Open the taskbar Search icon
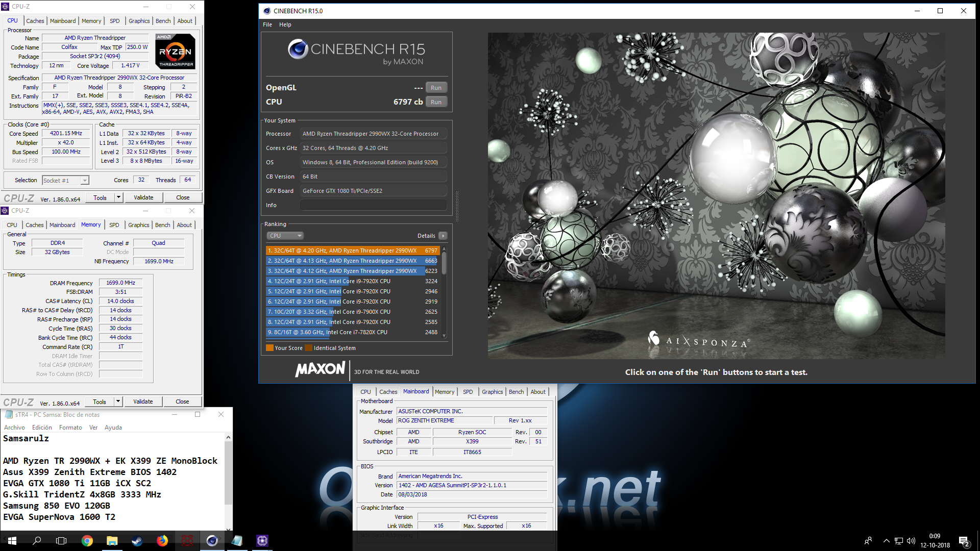980x551 pixels. (37, 541)
